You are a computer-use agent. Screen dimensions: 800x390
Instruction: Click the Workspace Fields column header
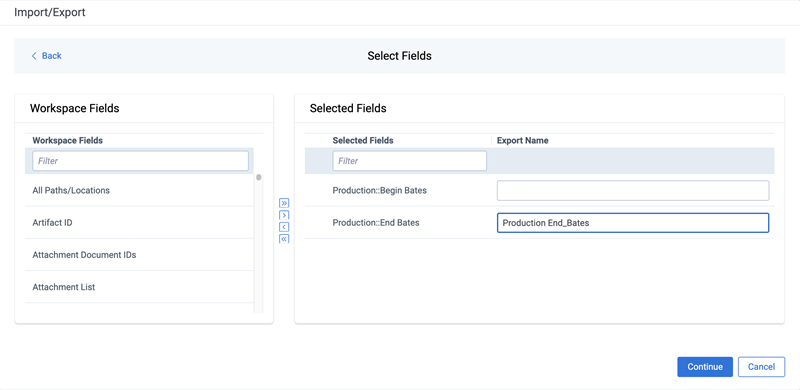(67, 140)
